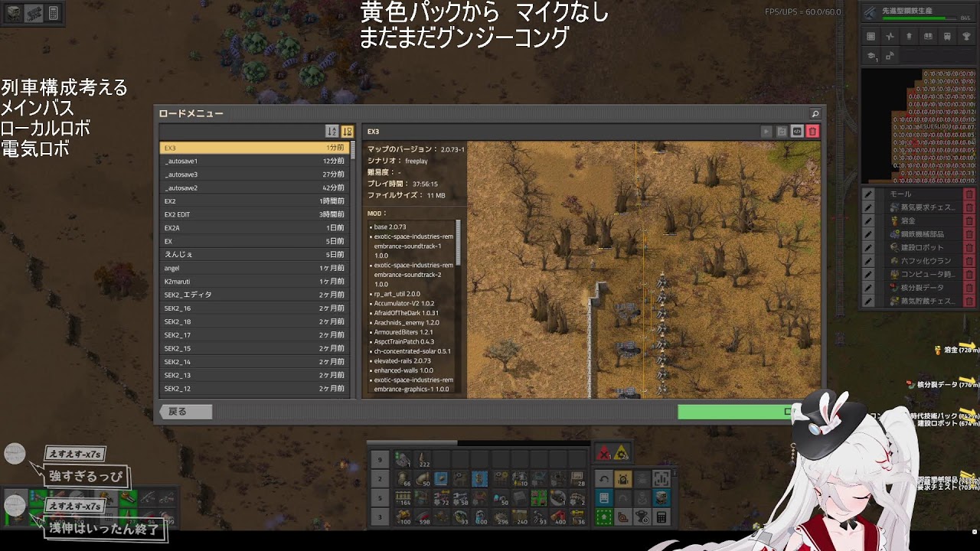Click the red triangle alert icon
The height and width of the screenshot is (551, 980).
click(604, 454)
